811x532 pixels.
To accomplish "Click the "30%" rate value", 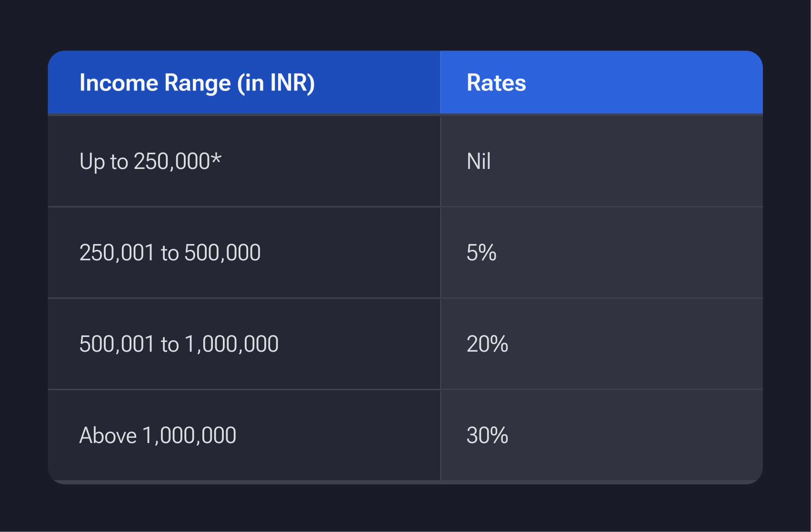I will point(487,435).
